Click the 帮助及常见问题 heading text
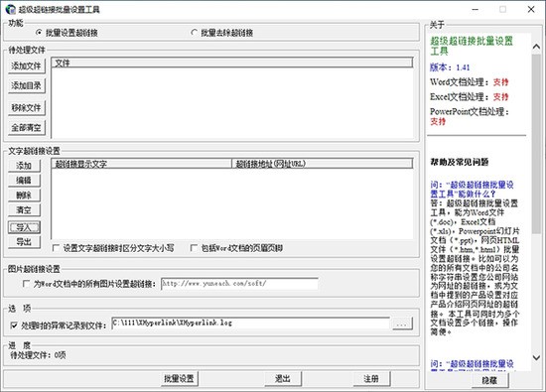 pos(460,162)
